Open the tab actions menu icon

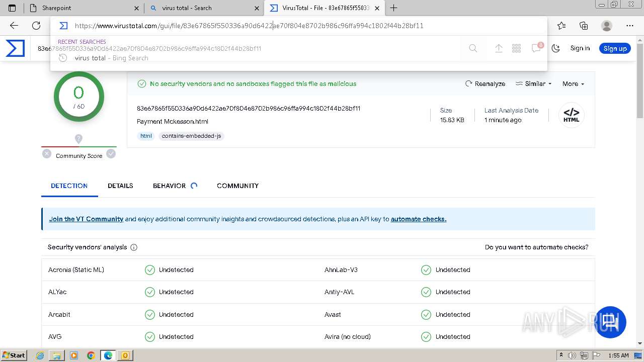12,8
